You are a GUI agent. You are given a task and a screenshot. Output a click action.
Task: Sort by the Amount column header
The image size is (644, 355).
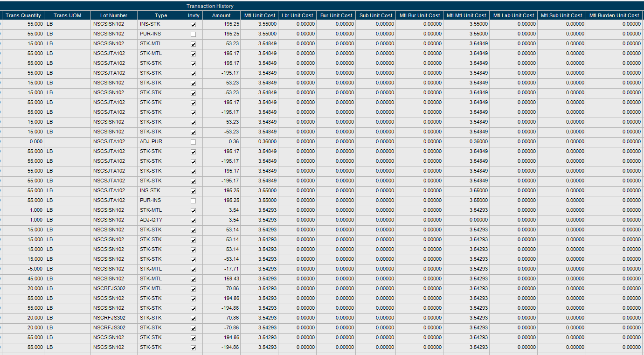tap(222, 15)
